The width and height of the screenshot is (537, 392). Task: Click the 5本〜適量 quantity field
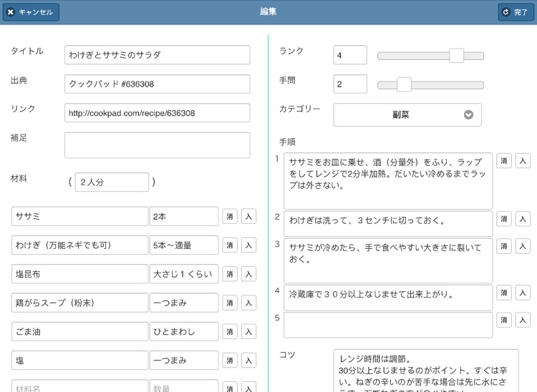pyautogui.click(x=184, y=245)
